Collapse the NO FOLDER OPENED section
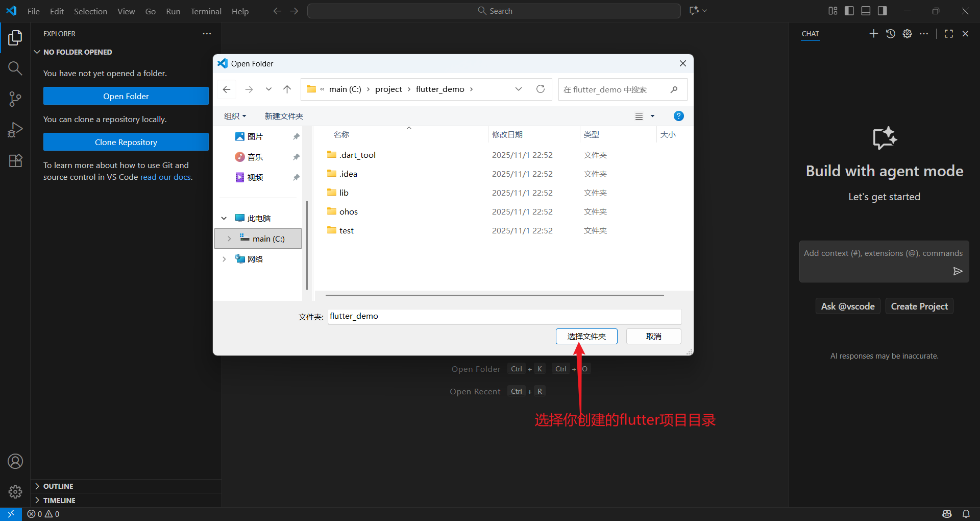Screen dimensions: 980x521 (37, 52)
